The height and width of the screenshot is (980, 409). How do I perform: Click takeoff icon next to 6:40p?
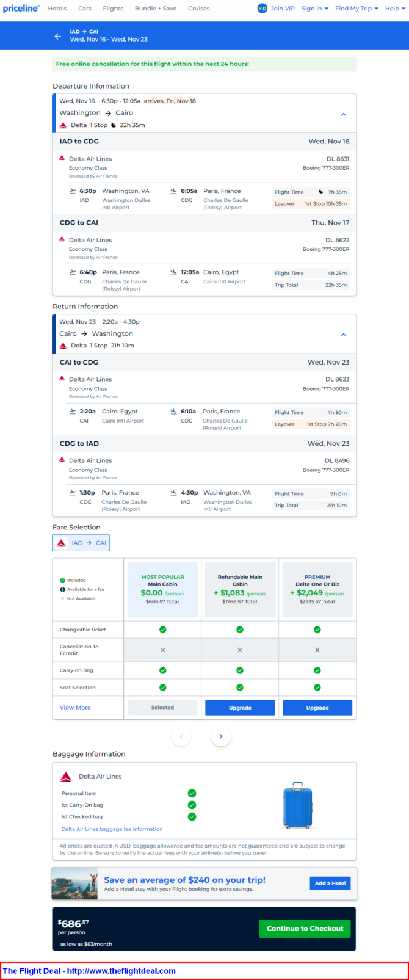pos(73,272)
